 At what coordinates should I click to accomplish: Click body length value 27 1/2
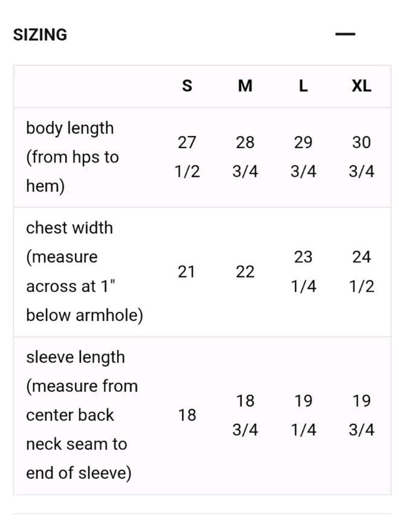tap(187, 157)
